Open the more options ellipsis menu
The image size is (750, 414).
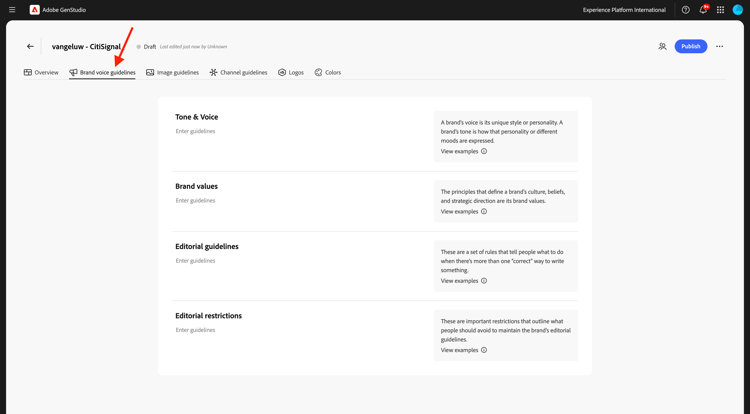(719, 46)
